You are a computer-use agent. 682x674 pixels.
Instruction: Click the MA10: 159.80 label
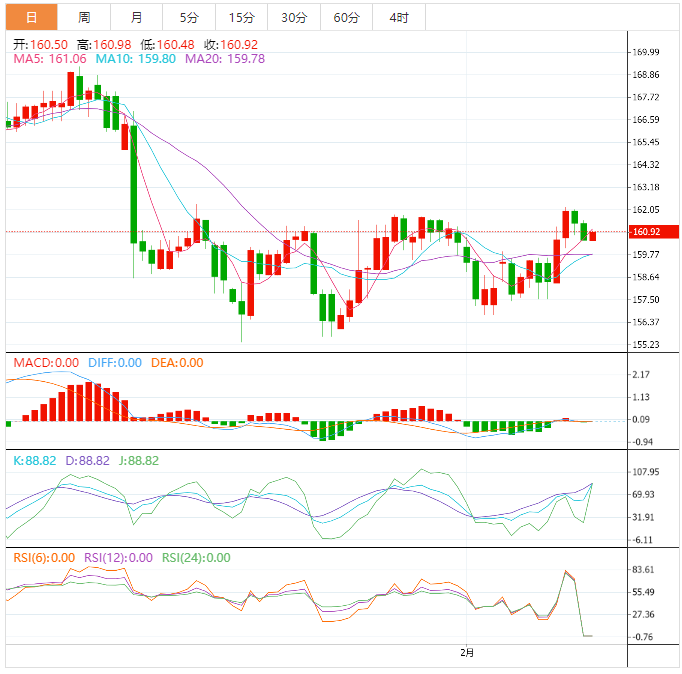136,59
